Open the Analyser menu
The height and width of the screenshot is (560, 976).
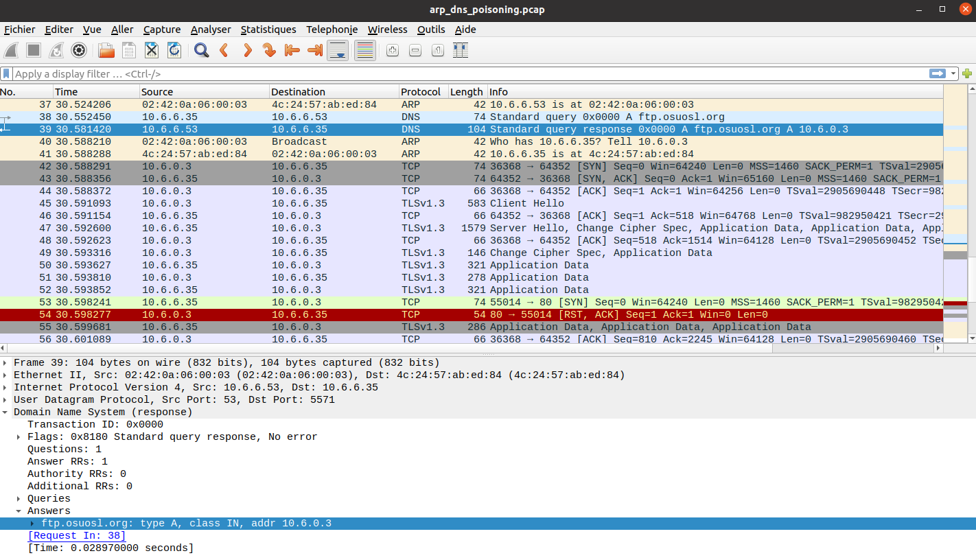click(x=211, y=30)
